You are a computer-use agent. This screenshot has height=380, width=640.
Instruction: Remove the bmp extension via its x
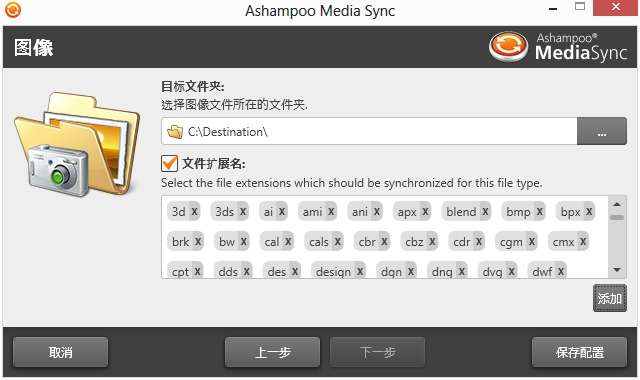click(x=540, y=211)
